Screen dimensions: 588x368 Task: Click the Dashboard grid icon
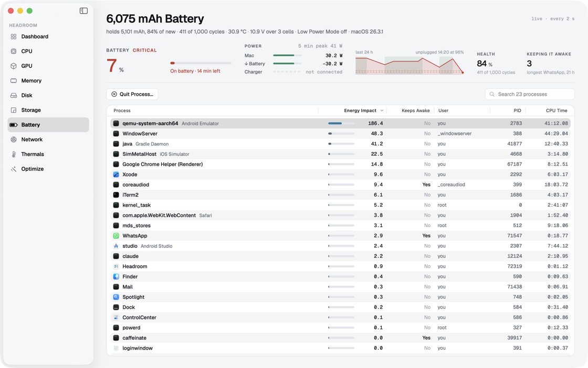point(14,36)
